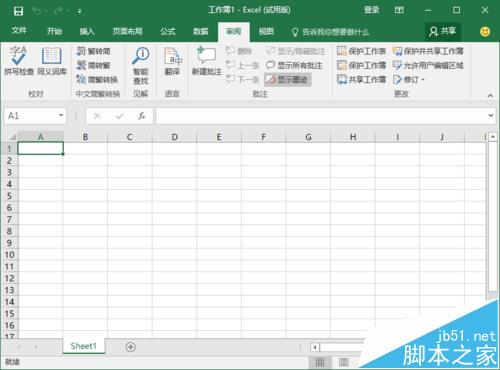Add a new comment (新建批注)
500x370 pixels.
click(207, 61)
